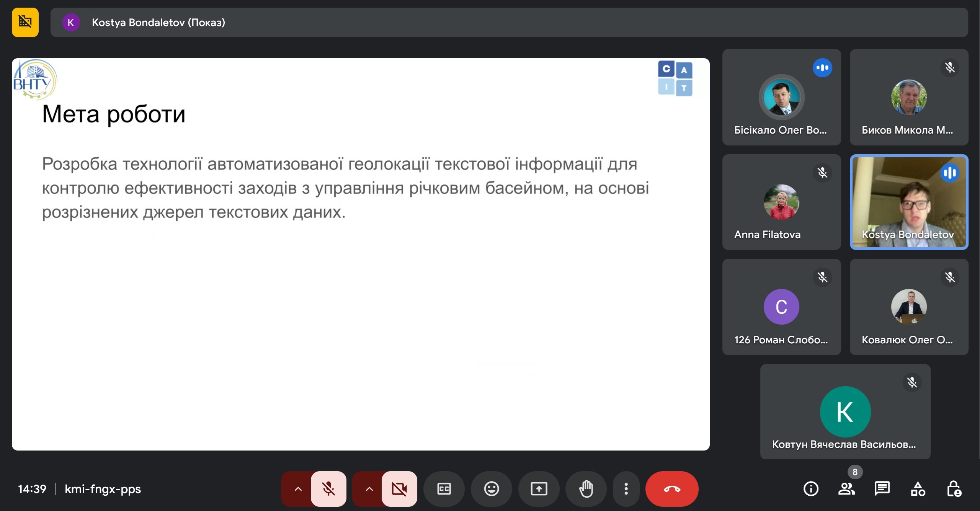The width and height of the screenshot is (980, 511).
Task: Click the 14:39 clock in bottom bar
Action: point(32,489)
